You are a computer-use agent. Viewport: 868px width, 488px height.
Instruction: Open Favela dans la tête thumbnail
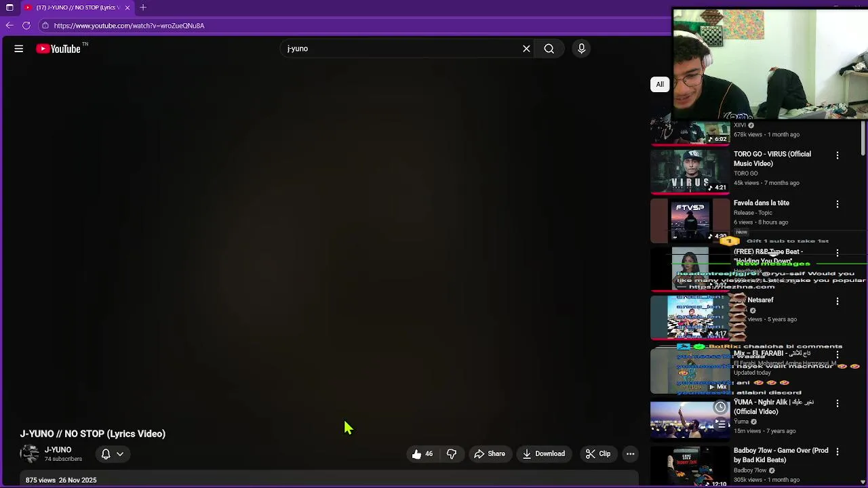(x=690, y=220)
